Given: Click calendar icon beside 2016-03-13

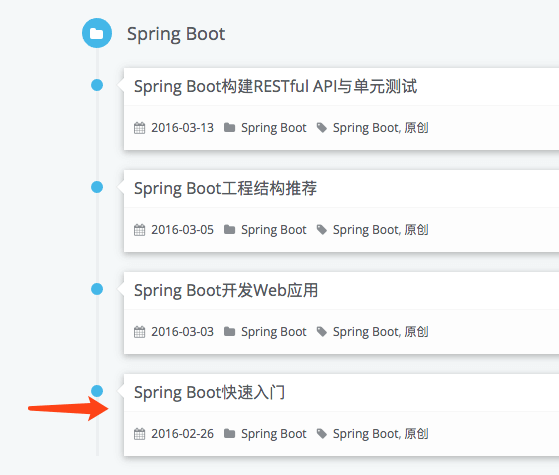Looking at the screenshot, I should click(139, 127).
